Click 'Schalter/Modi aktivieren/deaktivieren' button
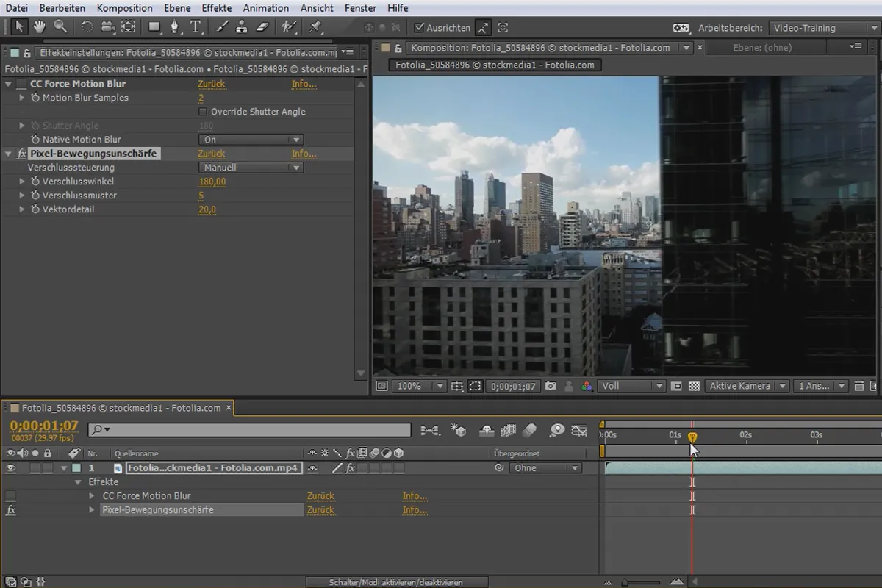Image resolution: width=882 pixels, height=588 pixels. tap(396, 582)
